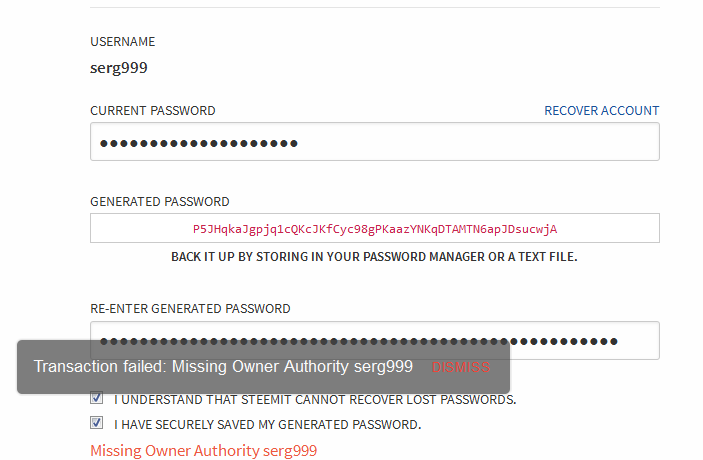Open the RECOVER ACCOUNT link
Viewport: 703px width, 460px height.
pos(601,111)
